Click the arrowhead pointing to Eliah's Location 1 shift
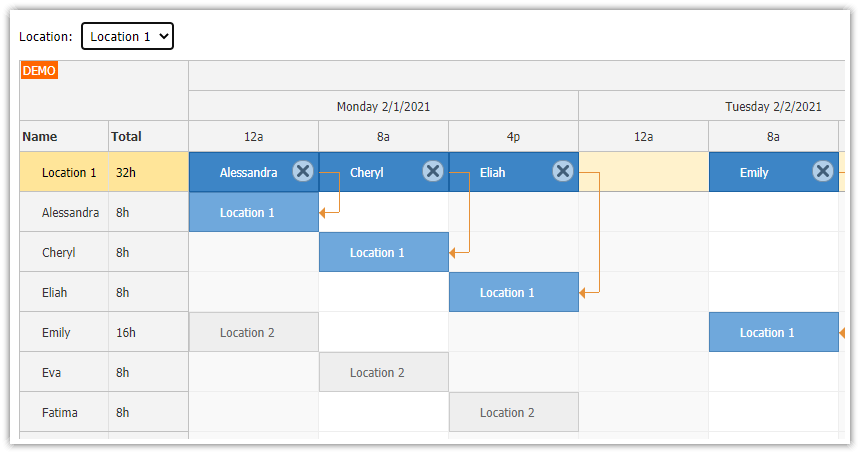The height and width of the screenshot is (454, 860). click(582, 293)
